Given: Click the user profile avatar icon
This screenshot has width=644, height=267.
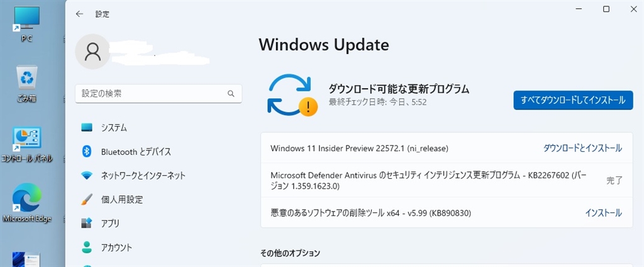Looking at the screenshot, I should pyautogui.click(x=92, y=52).
